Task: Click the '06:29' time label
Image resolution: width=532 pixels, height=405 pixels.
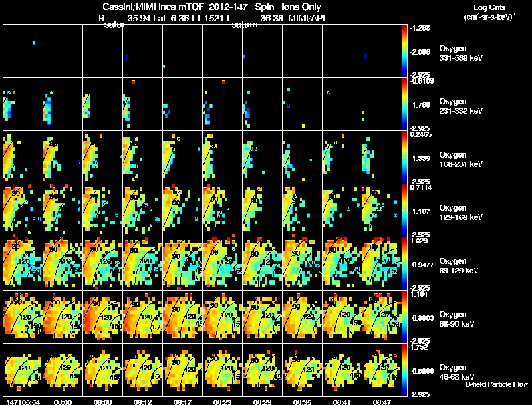Action: point(262,402)
